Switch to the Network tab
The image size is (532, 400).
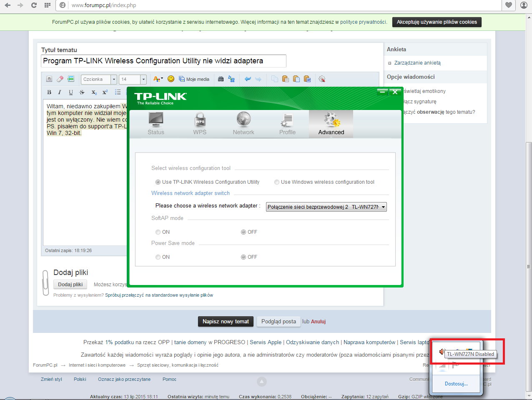243,124
